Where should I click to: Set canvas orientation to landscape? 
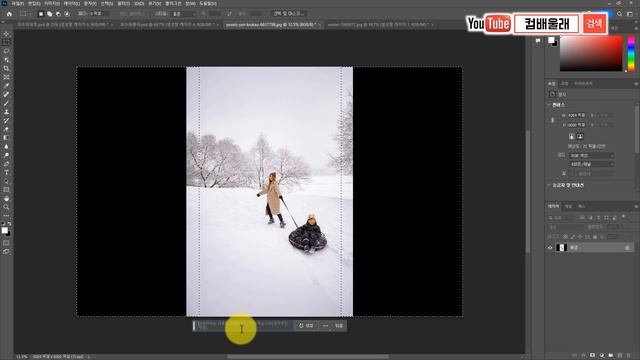point(580,136)
